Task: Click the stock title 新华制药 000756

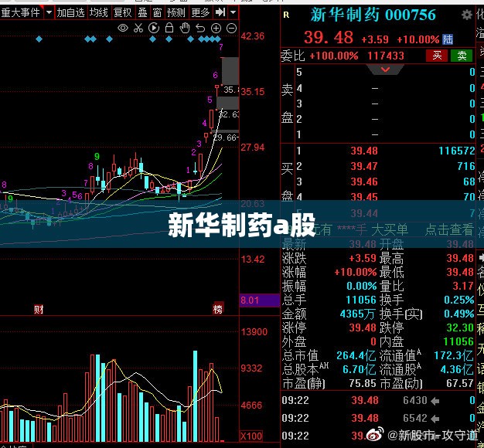Action: (x=373, y=15)
